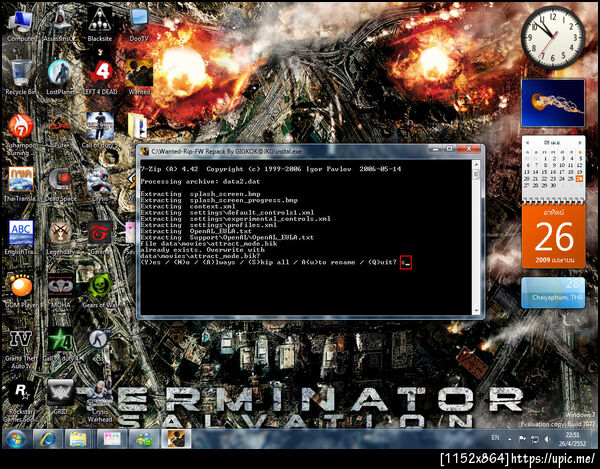Open the ThaiTranslator desktop icon
Viewport: 600px width, 469px height.
click(21, 184)
